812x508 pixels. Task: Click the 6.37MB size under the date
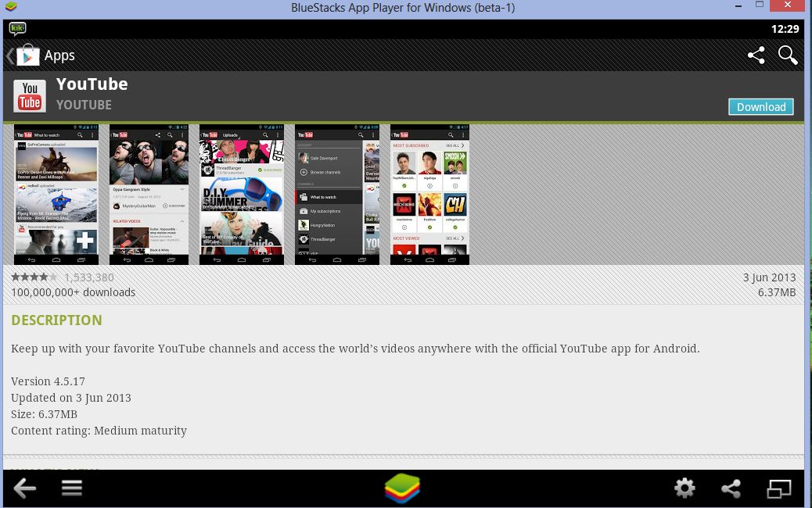tap(777, 292)
